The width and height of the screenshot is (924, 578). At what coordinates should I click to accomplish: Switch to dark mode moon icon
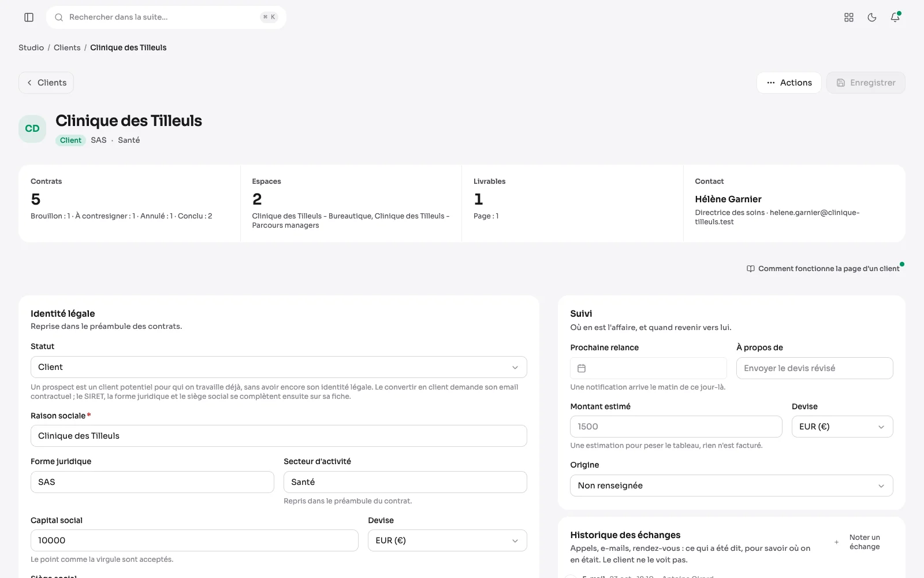click(x=872, y=17)
